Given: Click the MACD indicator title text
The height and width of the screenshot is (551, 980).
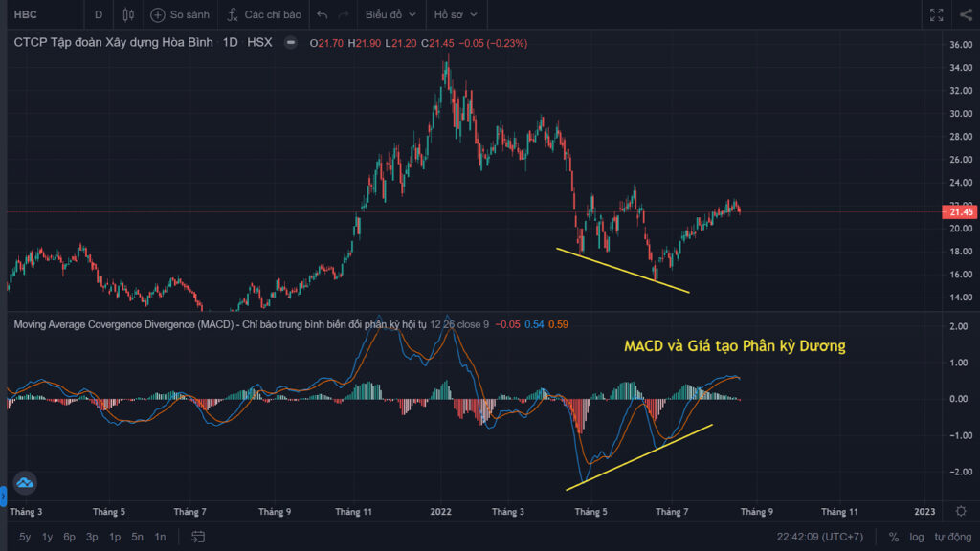Looking at the screenshot, I should [x=220, y=324].
